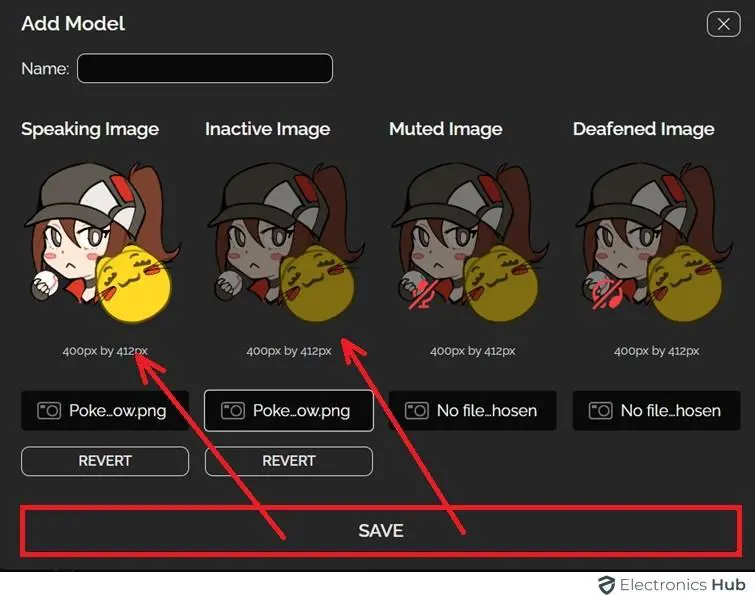Click the "Deafened Image" heading
This screenshot has width=755, height=595.
coord(644,129)
